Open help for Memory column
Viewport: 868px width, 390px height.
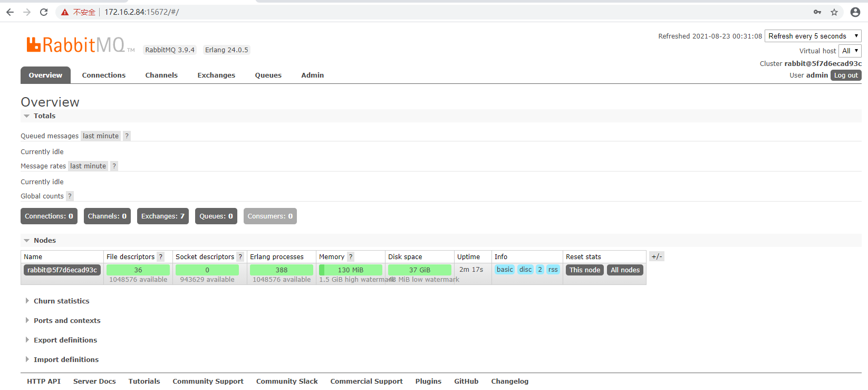(x=351, y=257)
